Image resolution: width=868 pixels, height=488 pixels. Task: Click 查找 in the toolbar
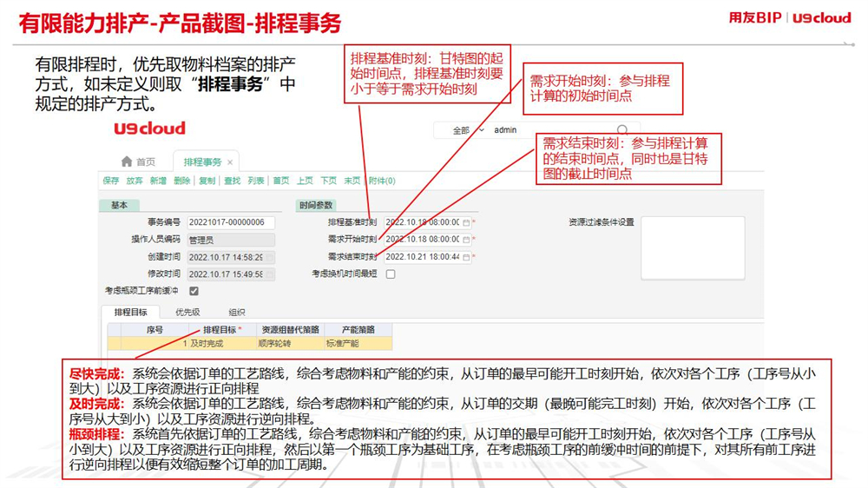pos(232,181)
